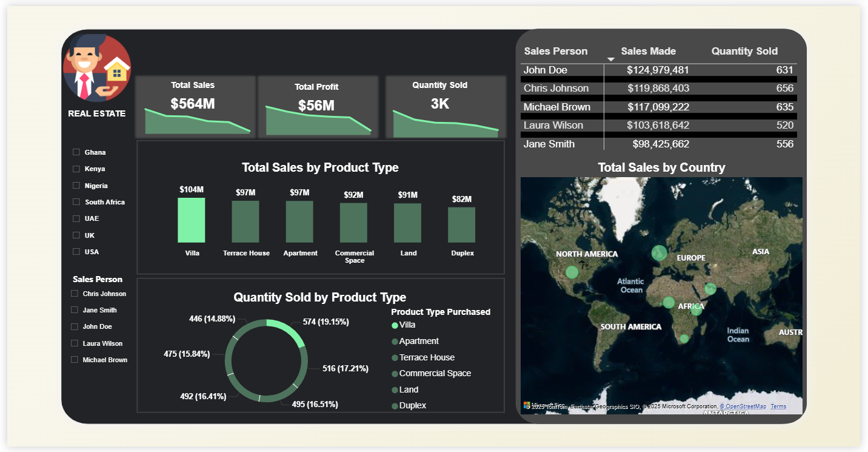The height and width of the screenshot is (452, 868).
Task: Click the North America map bubble
Action: [572, 272]
